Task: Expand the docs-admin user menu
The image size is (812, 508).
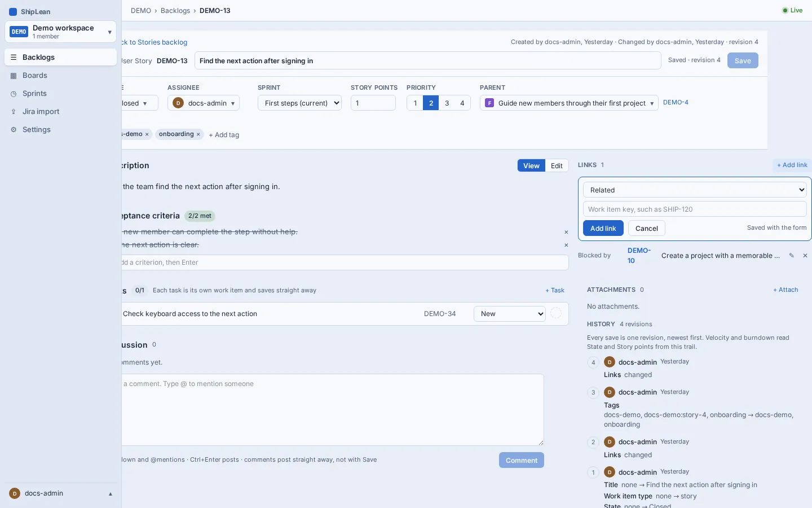Action: point(60,493)
